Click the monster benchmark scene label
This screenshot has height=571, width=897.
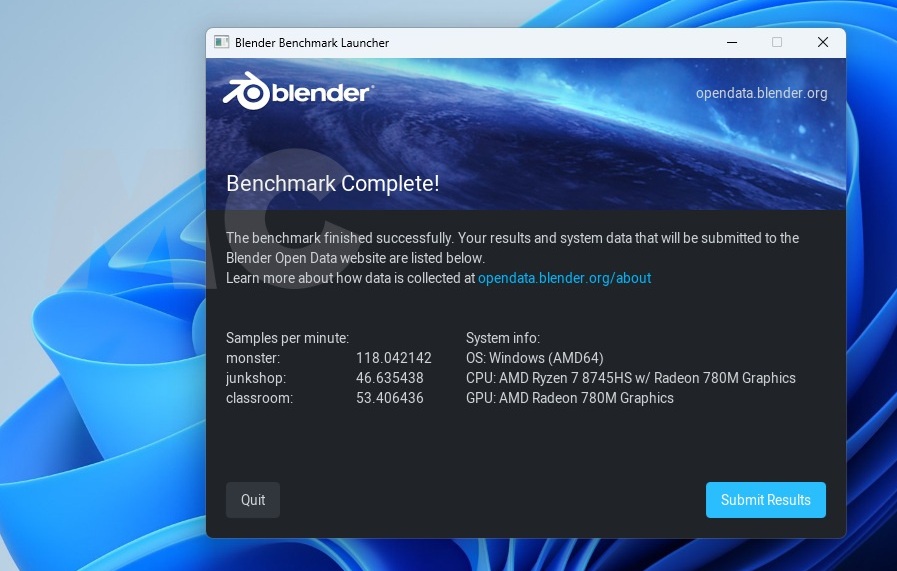(253, 358)
